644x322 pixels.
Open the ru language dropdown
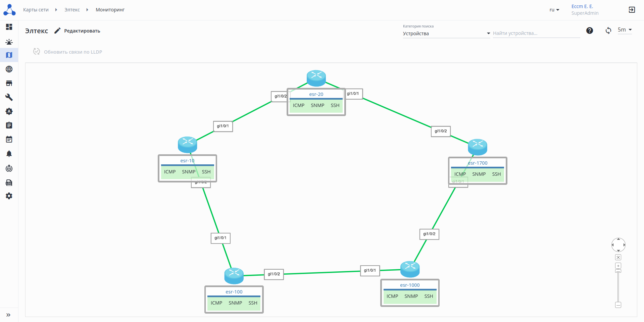point(554,10)
